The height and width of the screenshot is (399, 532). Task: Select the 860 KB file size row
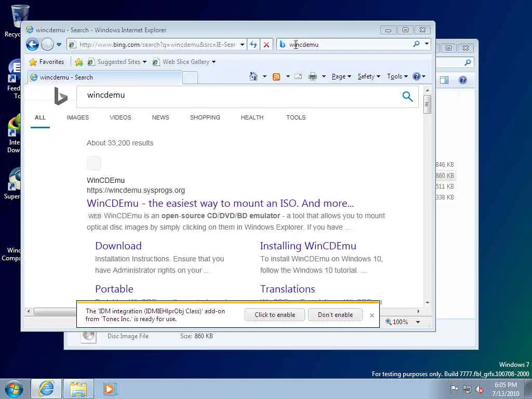click(x=445, y=176)
